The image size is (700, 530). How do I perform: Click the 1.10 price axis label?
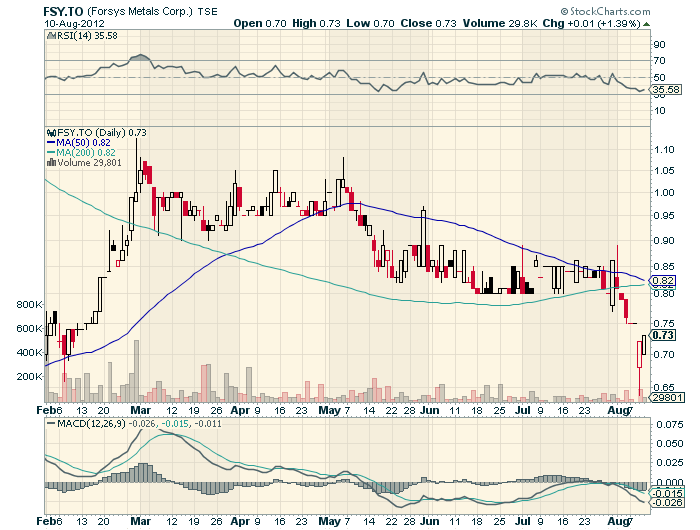664,150
